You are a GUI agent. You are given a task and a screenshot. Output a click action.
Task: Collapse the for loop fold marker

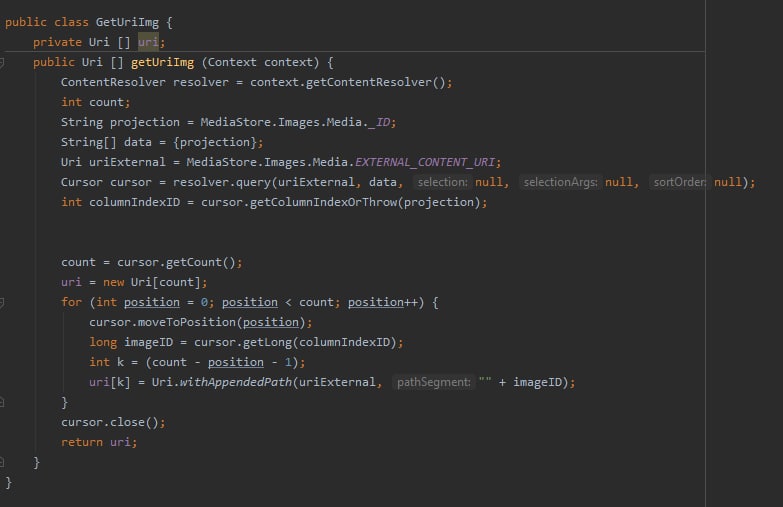(2, 302)
